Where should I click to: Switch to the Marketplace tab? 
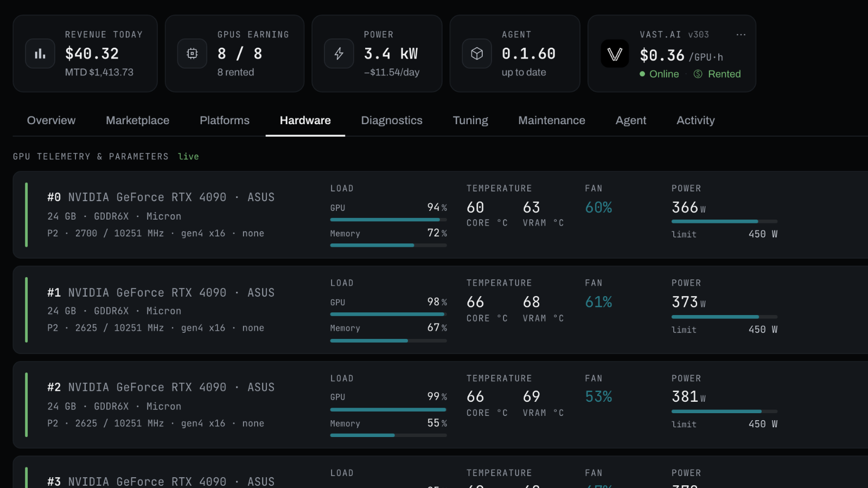pyautogui.click(x=138, y=120)
